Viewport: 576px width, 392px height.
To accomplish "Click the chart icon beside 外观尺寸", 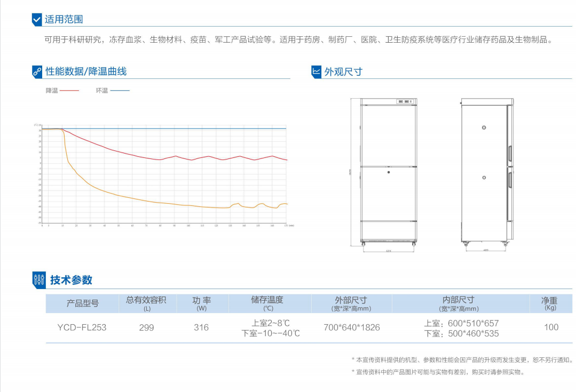I will pos(316,71).
